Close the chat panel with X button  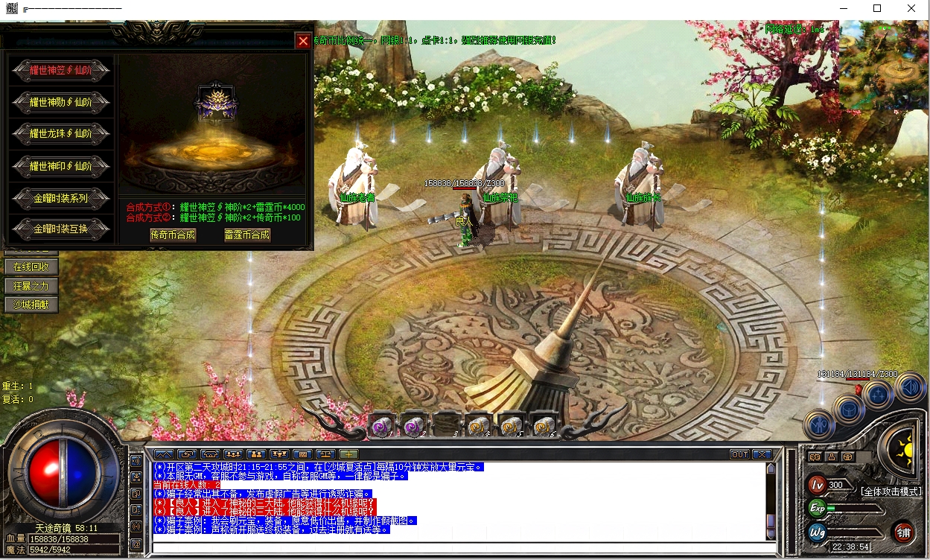[762, 454]
